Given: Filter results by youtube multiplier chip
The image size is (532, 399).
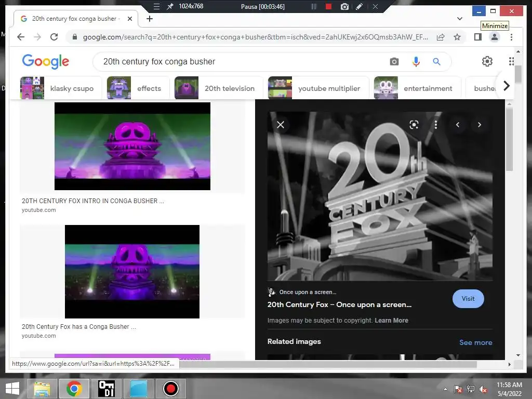Looking at the screenshot, I should pos(318,88).
